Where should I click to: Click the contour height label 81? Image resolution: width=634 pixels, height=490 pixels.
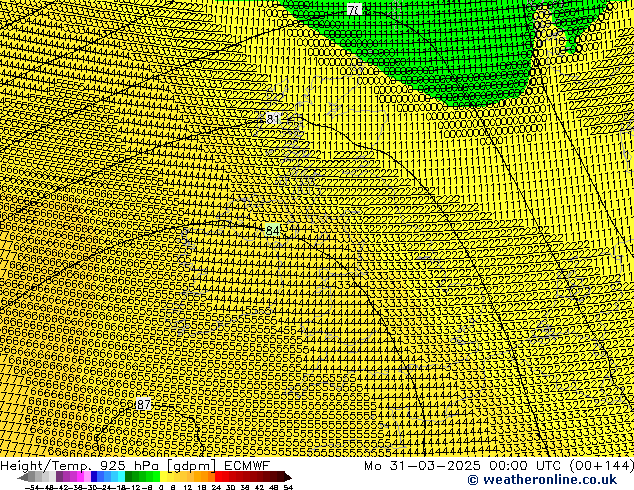pos(273,119)
